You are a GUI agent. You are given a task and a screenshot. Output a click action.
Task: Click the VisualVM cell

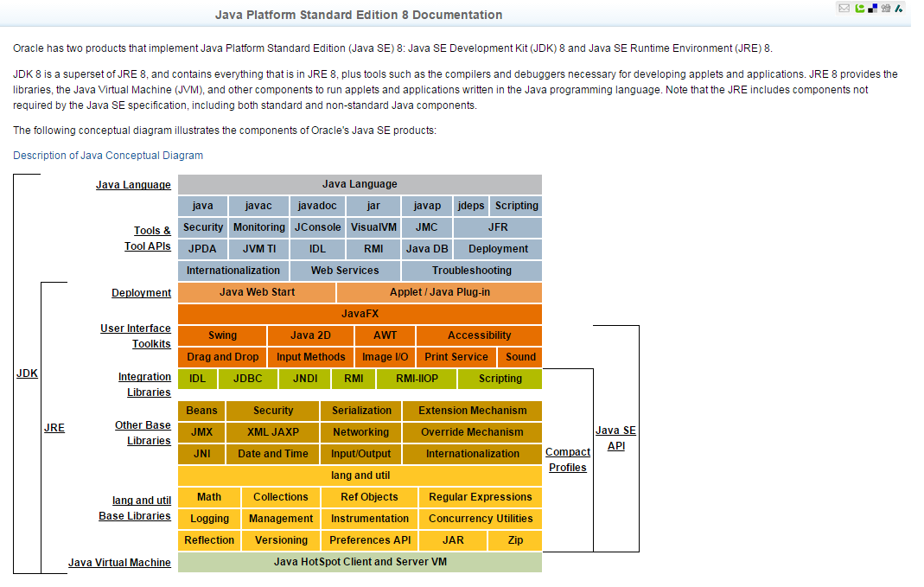click(x=373, y=227)
